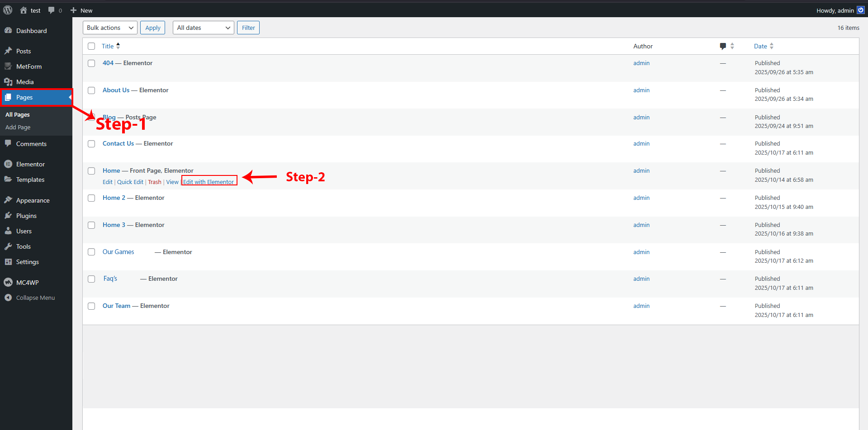Expand the All dates filter dropdown
868x430 pixels.
[203, 28]
